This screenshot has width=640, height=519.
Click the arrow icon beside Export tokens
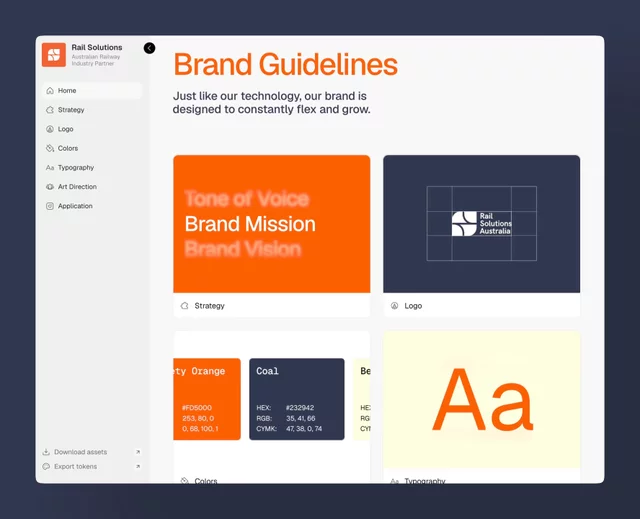tap(138, 466)
